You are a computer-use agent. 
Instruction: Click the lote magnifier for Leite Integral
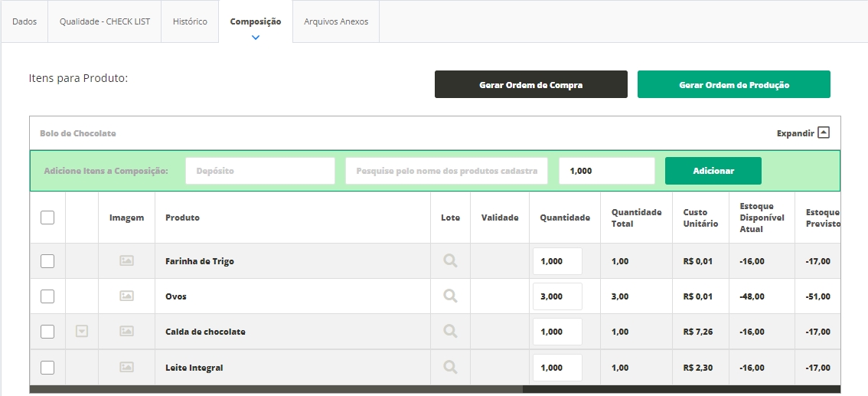coord(450,368)
